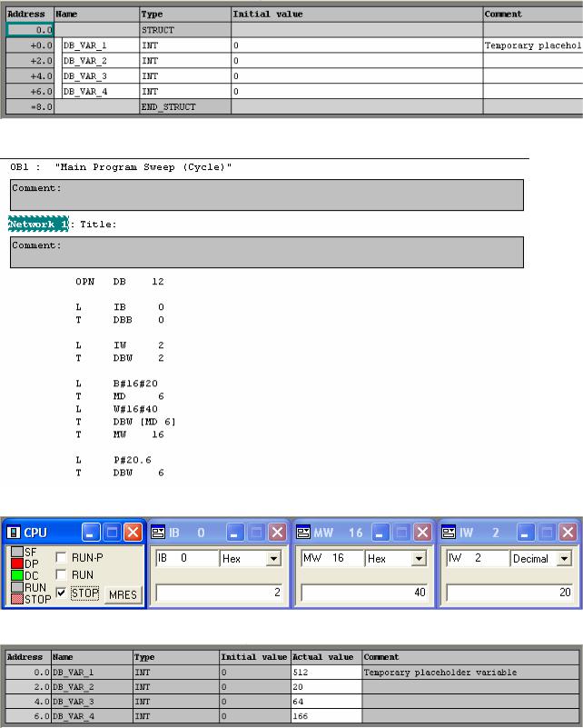This screenshot has height=728, width=583.
Task: Minimize the CPU window
Action: 91,533
